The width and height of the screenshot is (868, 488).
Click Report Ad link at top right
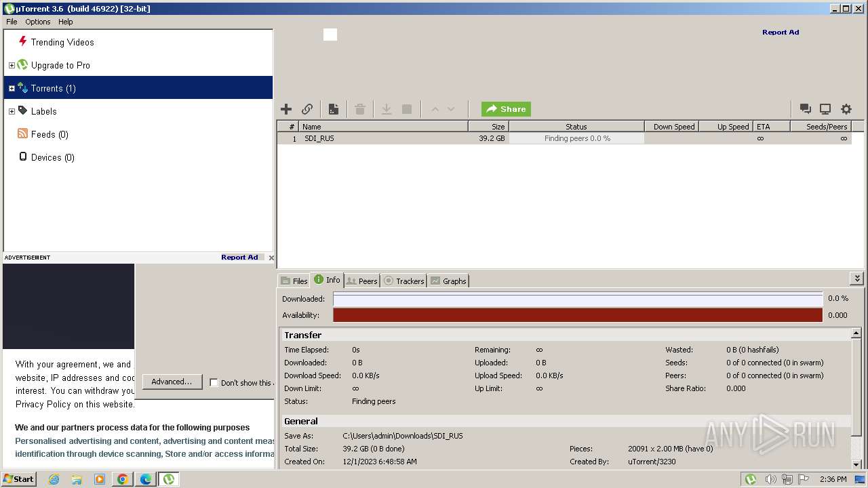click(781, 32)
